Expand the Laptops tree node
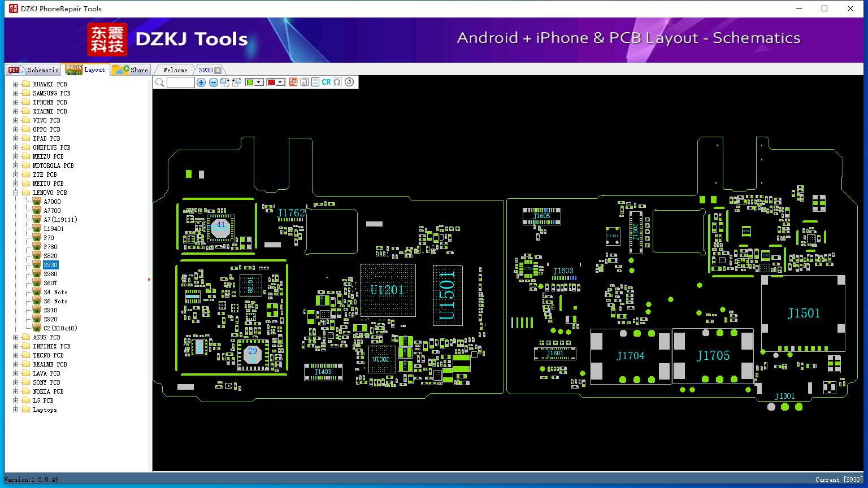This screenshot has width=868, height=488. (x=16, y=409)
